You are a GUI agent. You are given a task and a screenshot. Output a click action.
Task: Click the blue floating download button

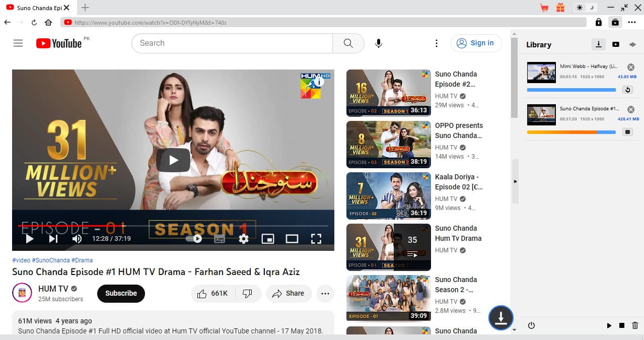[500, 318]
